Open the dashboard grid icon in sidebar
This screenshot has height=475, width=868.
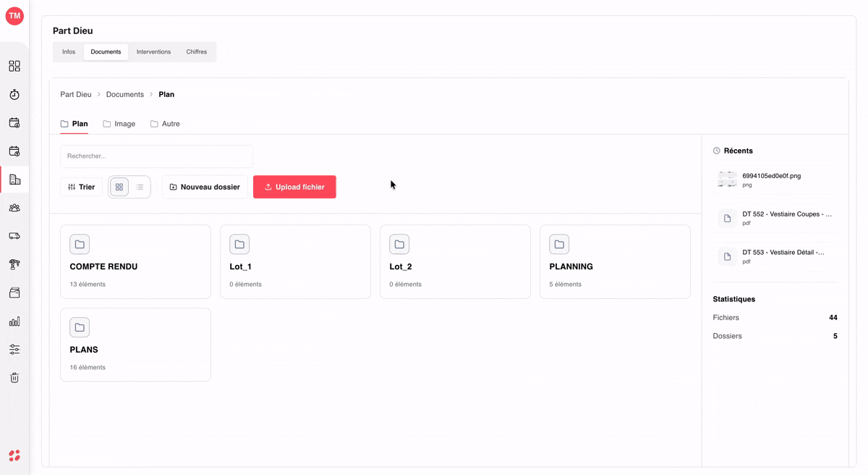[x=14, y=66]
